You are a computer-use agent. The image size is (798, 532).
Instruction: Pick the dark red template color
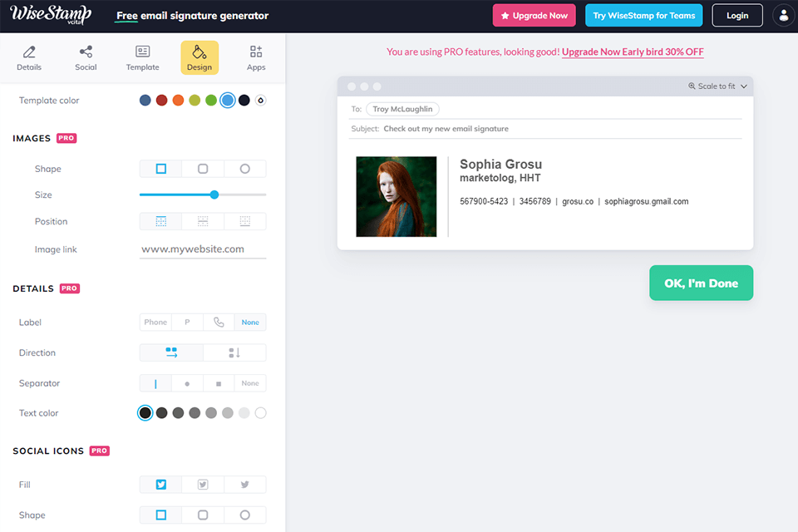coord(162,101)
